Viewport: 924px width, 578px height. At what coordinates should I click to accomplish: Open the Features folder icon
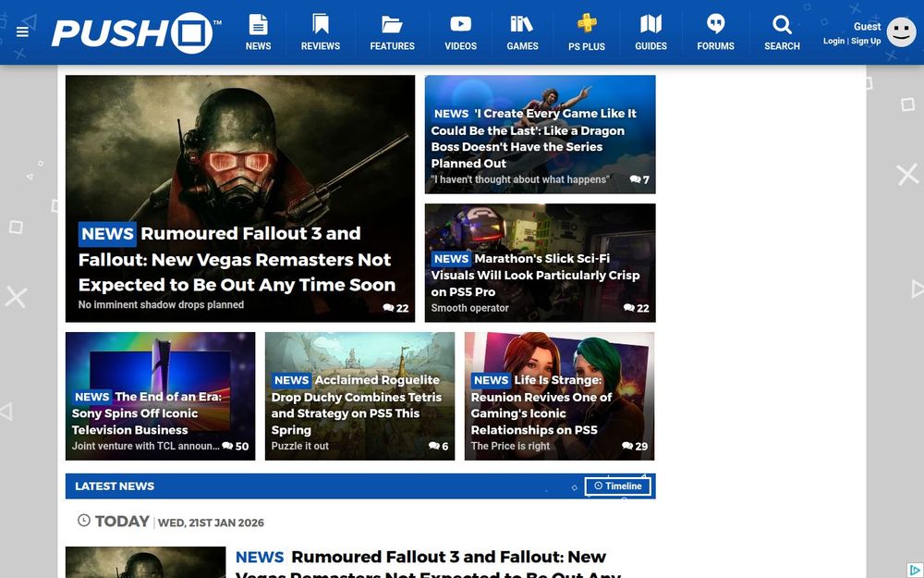point(392,24)
